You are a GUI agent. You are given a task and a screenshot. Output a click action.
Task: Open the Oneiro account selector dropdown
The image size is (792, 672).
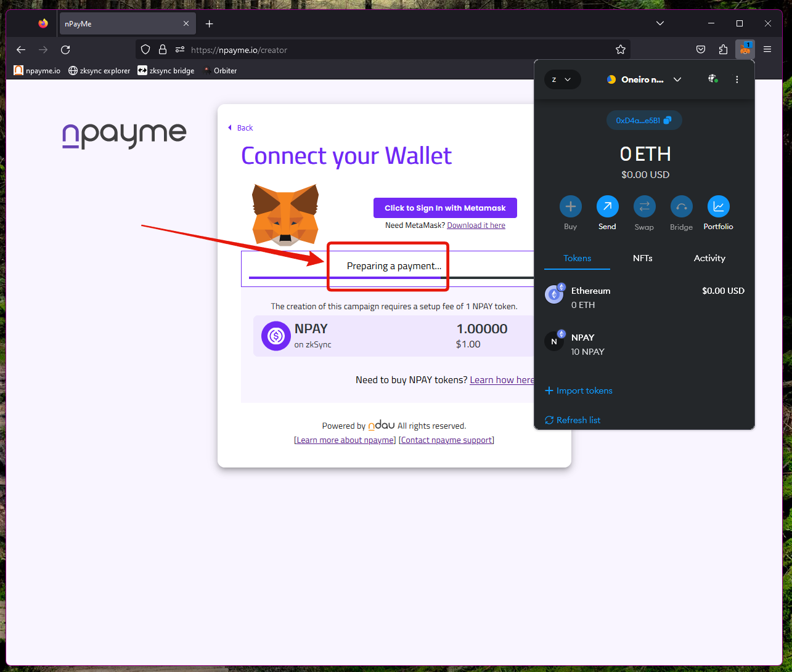click(644, 79)
